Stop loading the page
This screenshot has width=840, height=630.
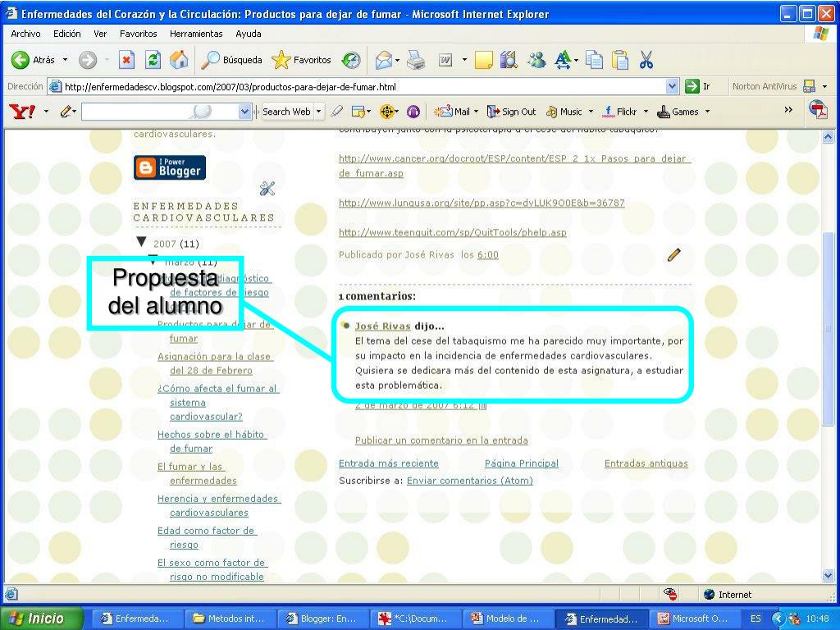click(126, 60)
